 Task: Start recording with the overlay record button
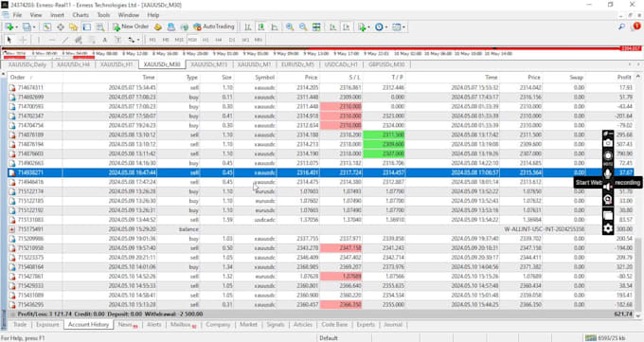608,155
